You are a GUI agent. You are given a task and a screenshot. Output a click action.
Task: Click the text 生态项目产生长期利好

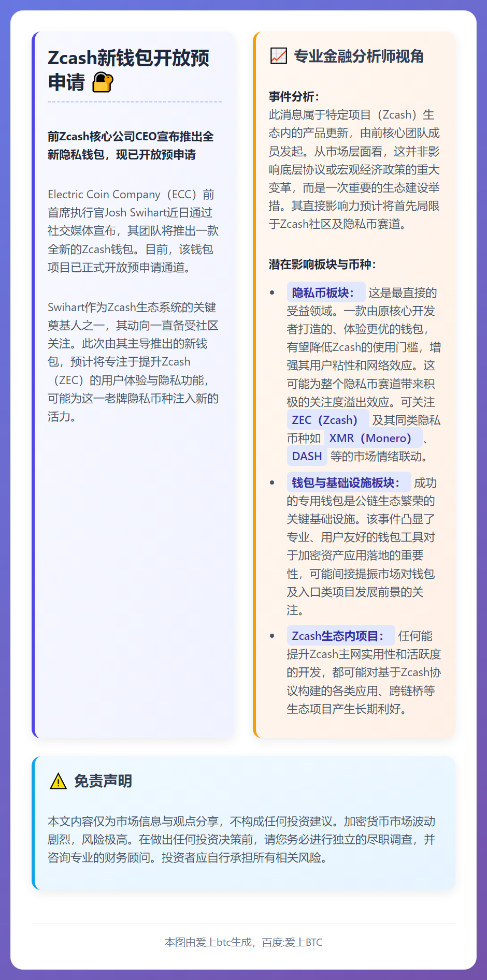[x=348, y=709]
